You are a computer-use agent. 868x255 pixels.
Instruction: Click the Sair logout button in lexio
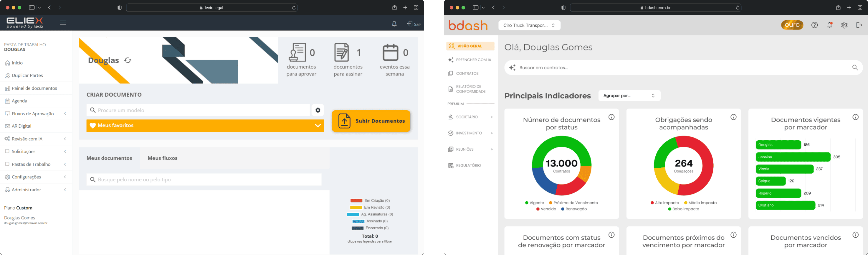click(x=414, y=24)
